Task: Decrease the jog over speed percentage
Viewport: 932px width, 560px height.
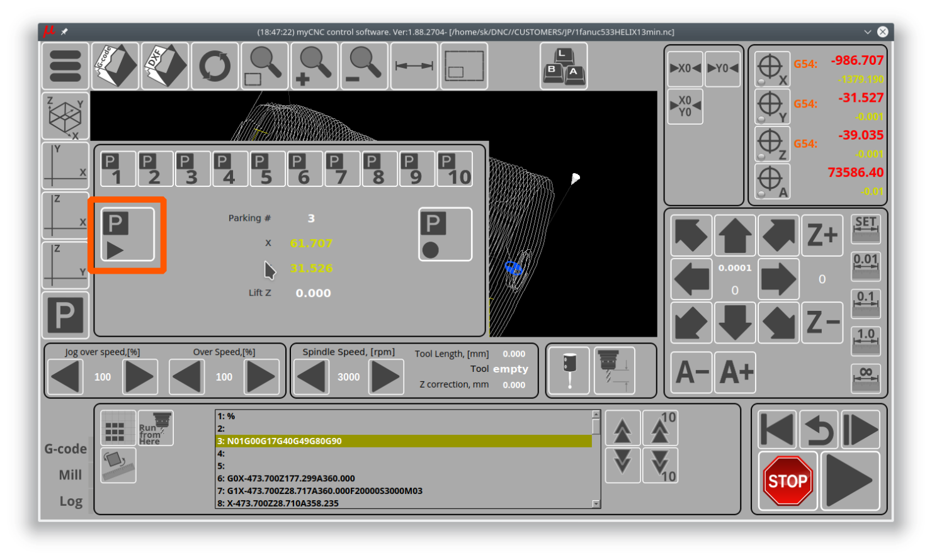Action: pos(65,377)
